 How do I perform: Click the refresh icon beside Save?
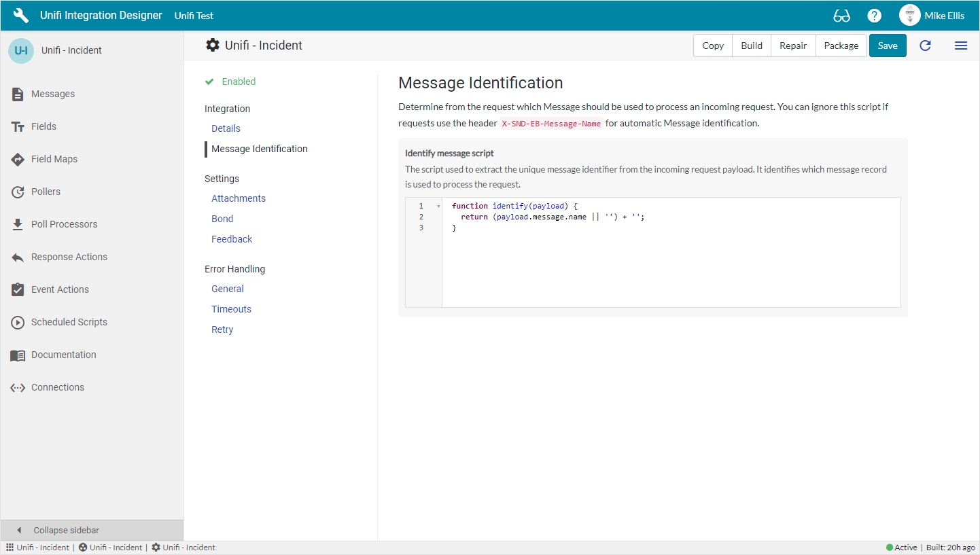coord(925,46)
